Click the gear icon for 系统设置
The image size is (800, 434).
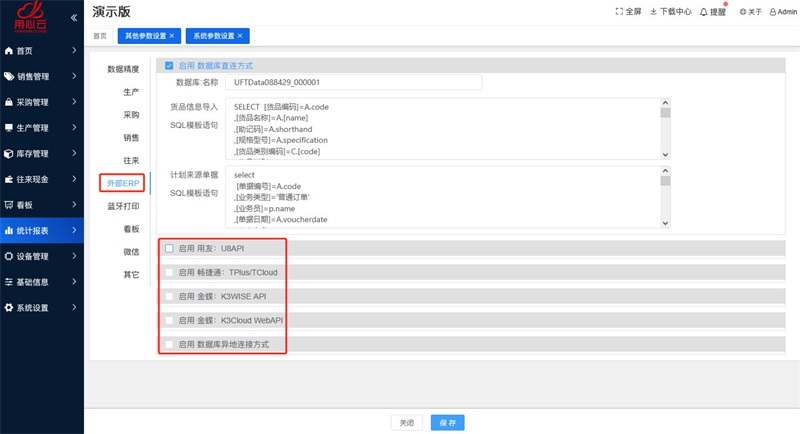coord(9,308)
